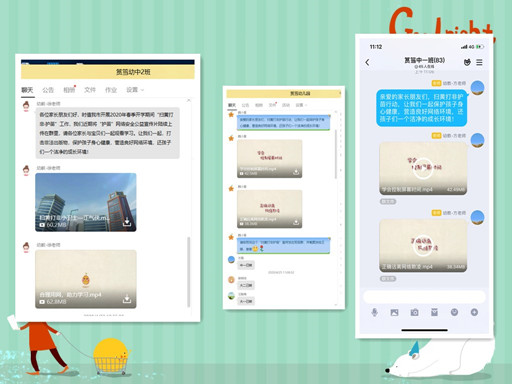Open the cartoon chick video thumbnail, left window

pyautogui.click(x=86, y=279)
